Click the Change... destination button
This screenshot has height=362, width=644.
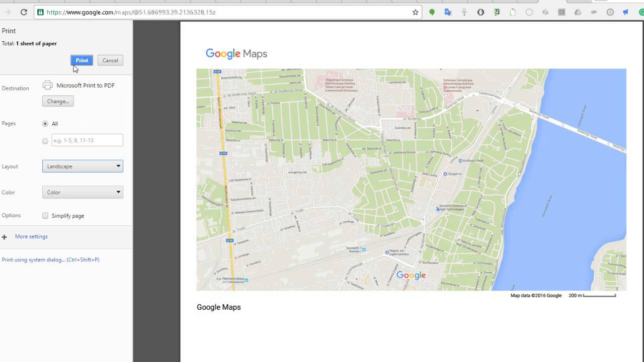tap(58, 101)
